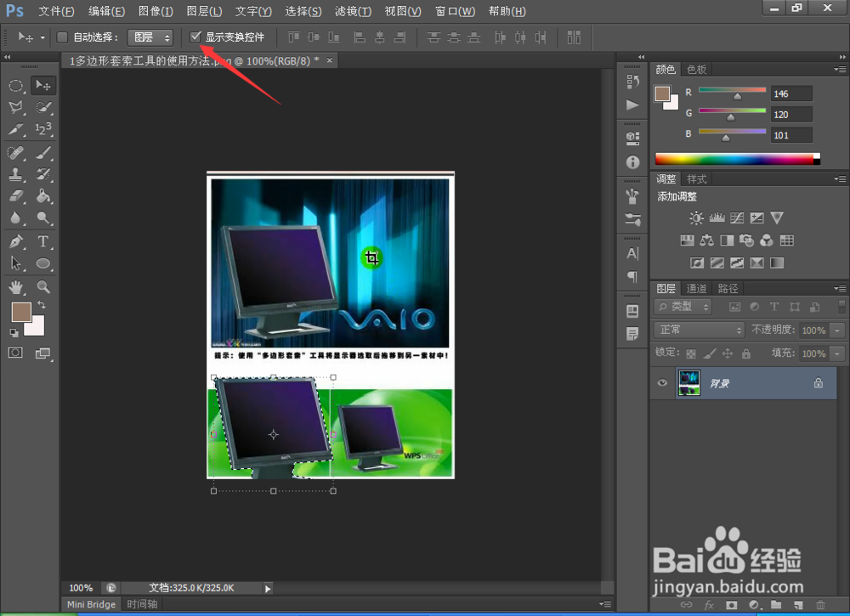Enable the 自动选择 checkbox
Viewport: 850px width, 616px height.
[x=62, y=37]
